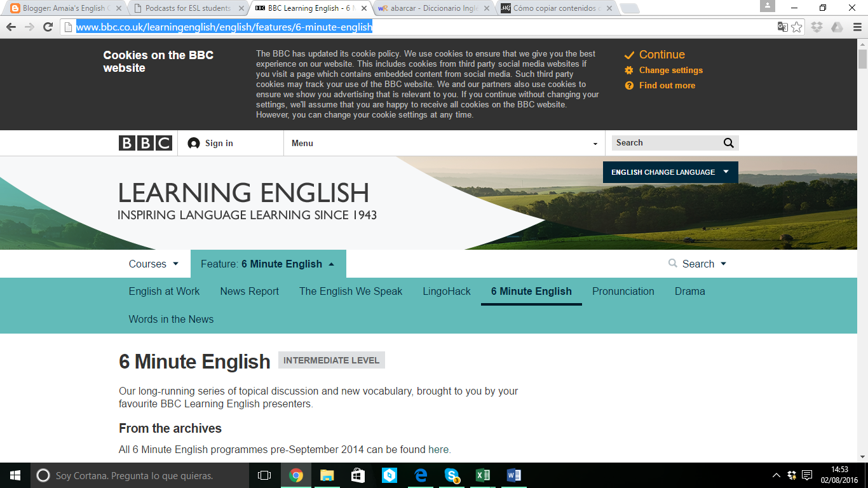The image size is (868, 488).
Task: Click the BBC logo
Action: 146,143
